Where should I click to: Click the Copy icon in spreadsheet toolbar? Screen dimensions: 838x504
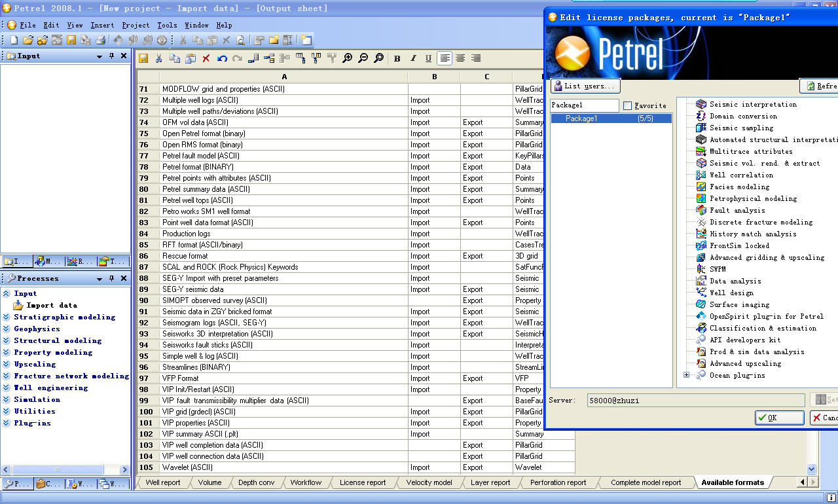(x=175, y=58)
